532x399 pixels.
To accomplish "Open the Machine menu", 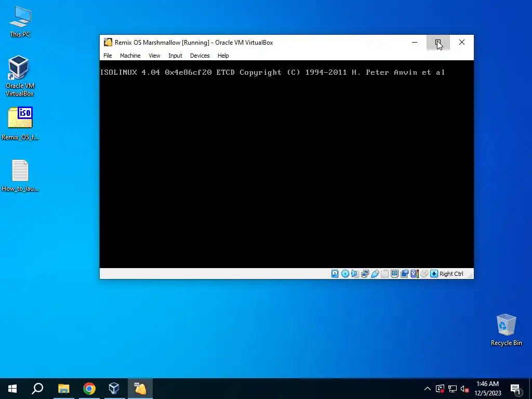I will [x=130, y=56].
